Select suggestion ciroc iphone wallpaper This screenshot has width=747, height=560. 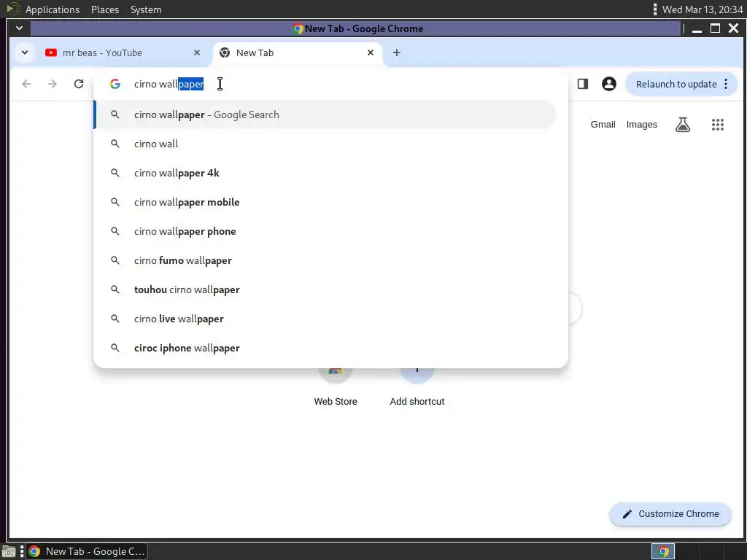(x=325, y=348)
